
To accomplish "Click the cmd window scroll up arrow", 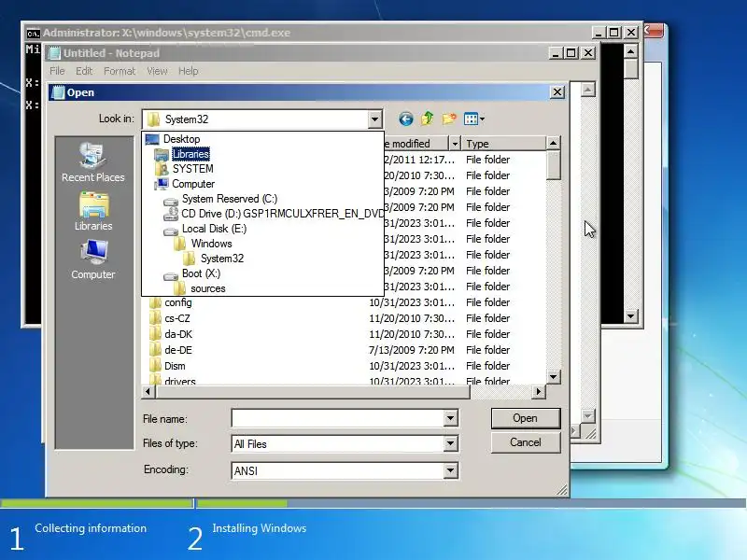I will (x=631, y=51).
